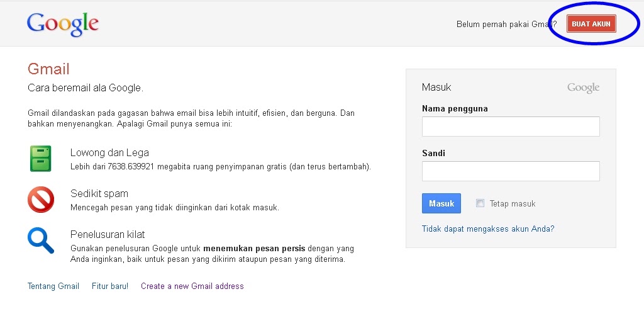Click the Cara beremail ala Google tagline

86,88
